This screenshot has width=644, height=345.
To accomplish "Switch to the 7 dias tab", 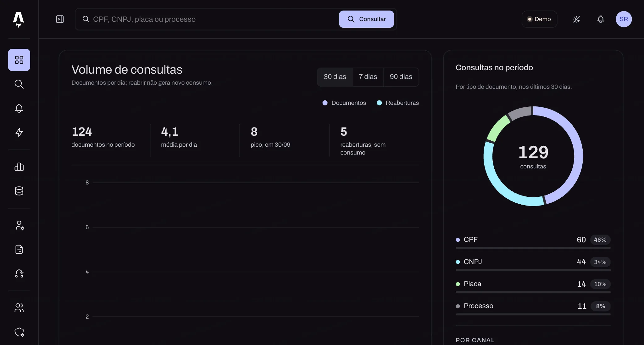I will coord(368,77).
